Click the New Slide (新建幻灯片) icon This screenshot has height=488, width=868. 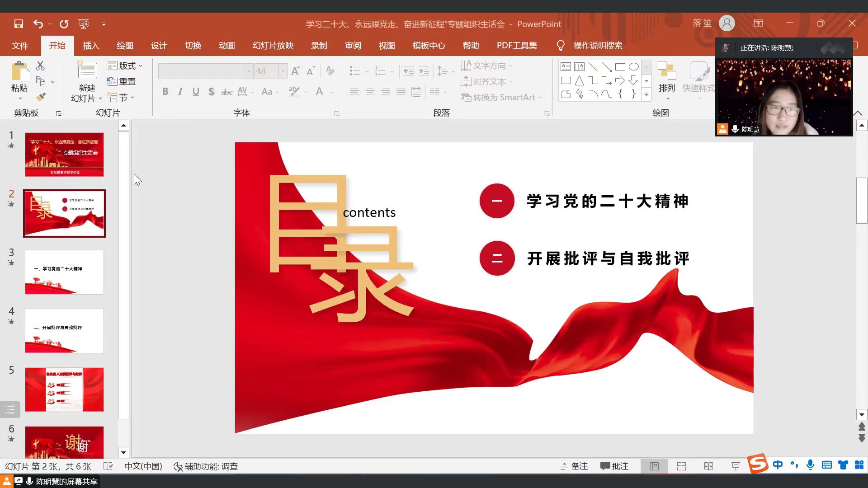(x=87, y=72)
